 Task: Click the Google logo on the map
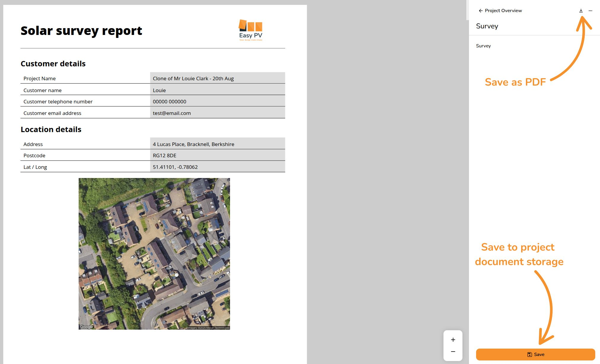[87, 327]
